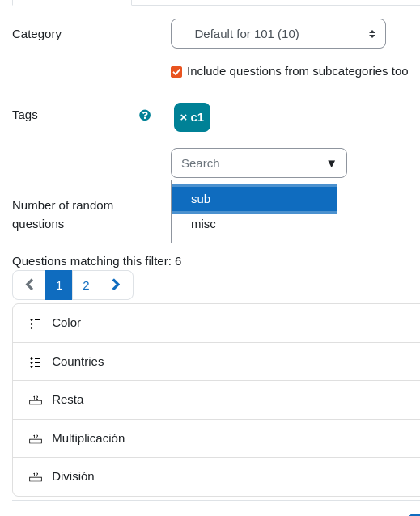Expand tag suggestions with the down arrow

pos(332,163)
